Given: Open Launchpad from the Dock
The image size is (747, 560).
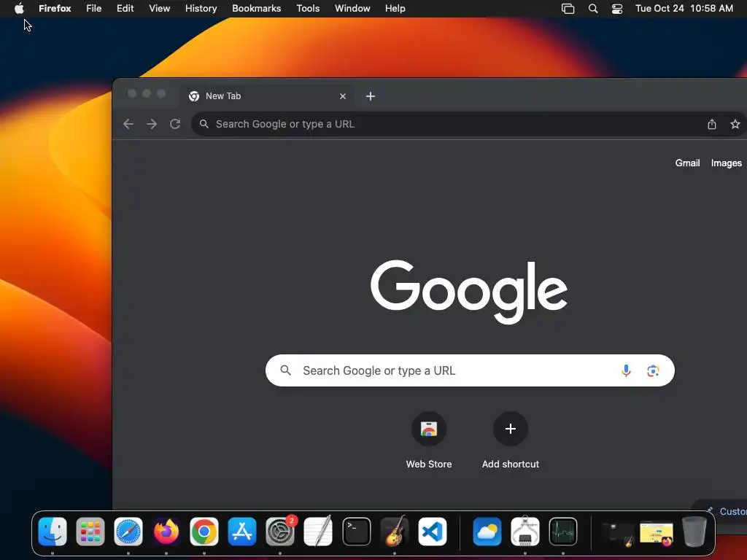Looking at the screenshot, I should (90, 532).
